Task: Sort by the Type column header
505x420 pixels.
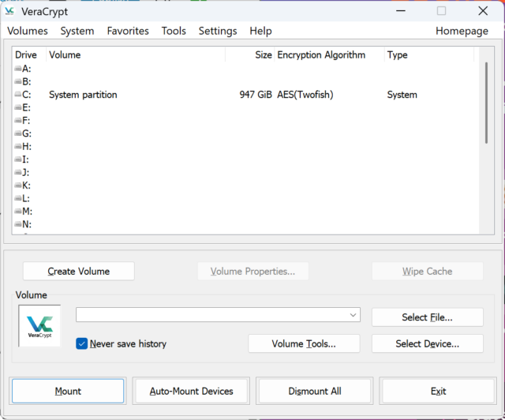Action: click(x=429, y=54)
